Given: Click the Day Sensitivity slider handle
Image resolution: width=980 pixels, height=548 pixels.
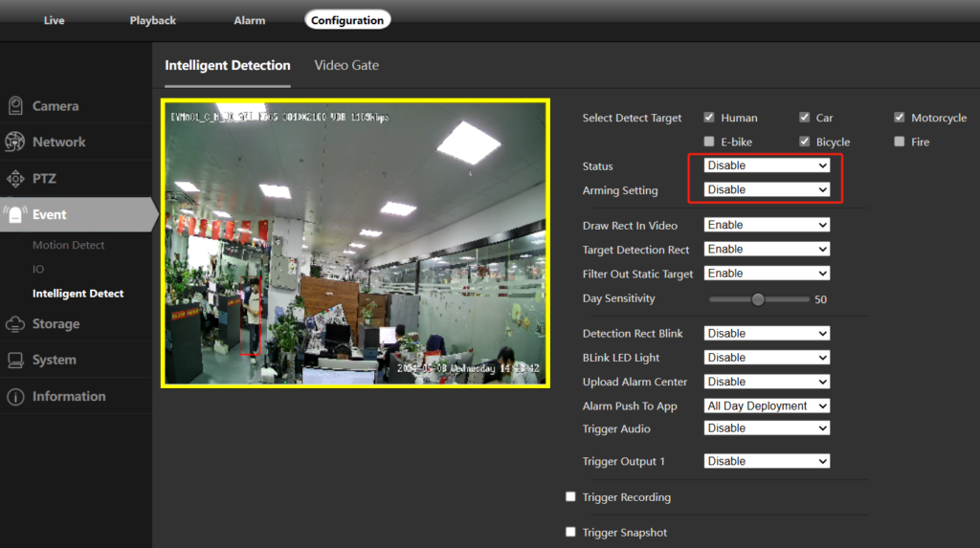Looking at the screenshot, I should point(758,299).
